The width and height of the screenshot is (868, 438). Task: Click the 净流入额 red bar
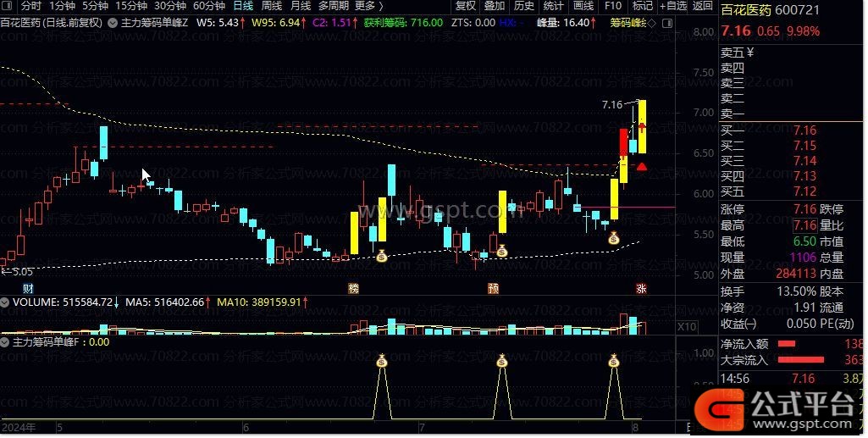click(787, 344)
